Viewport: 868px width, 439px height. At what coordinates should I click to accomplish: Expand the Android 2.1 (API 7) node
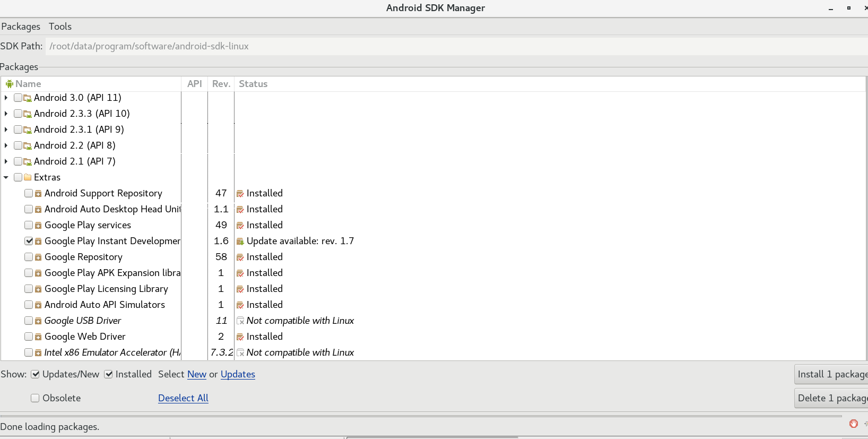point(6,161)
